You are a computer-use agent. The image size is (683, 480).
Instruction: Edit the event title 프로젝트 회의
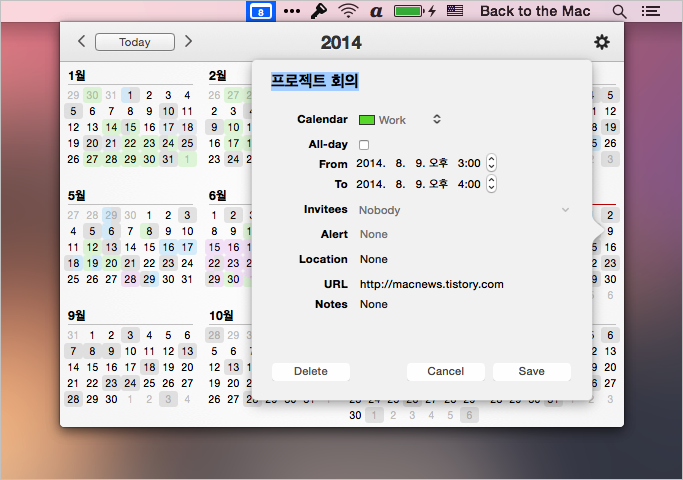[314, 81]
